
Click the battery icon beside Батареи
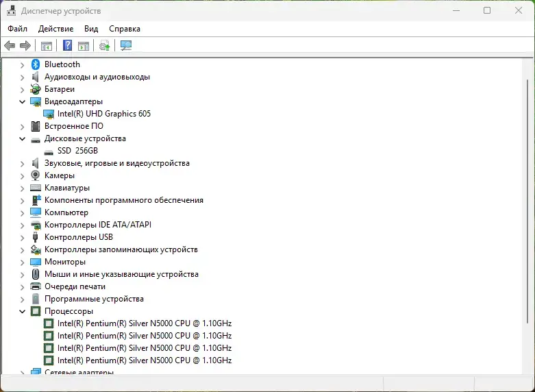click(36, 89)
